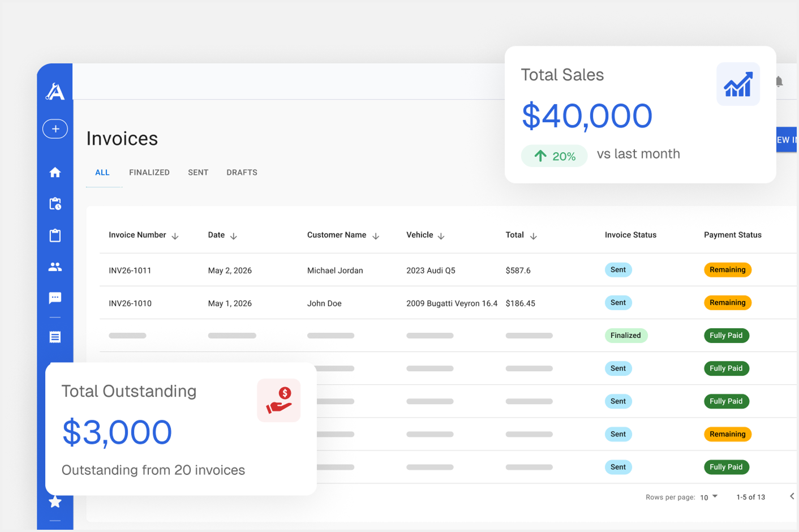Open the messages chat bubble icon
This screenshot has width=799, height=532.
pyautogui.click(x=55, y=298)
